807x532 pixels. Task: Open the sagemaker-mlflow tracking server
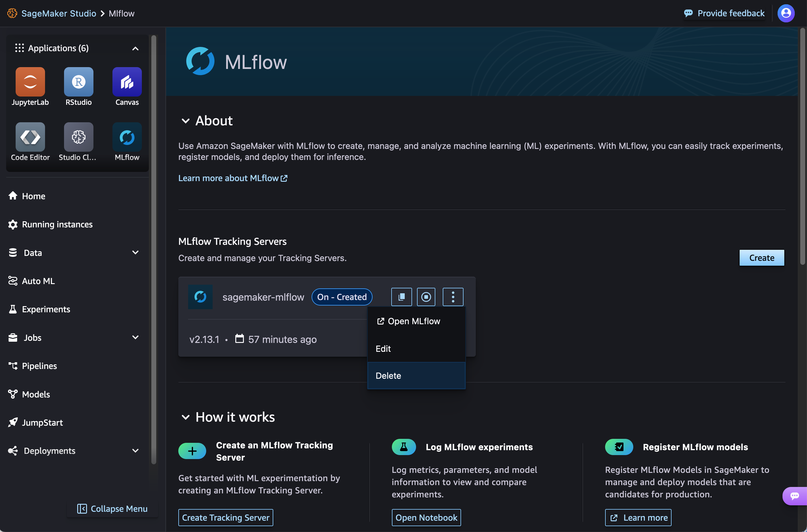[414, 321]
